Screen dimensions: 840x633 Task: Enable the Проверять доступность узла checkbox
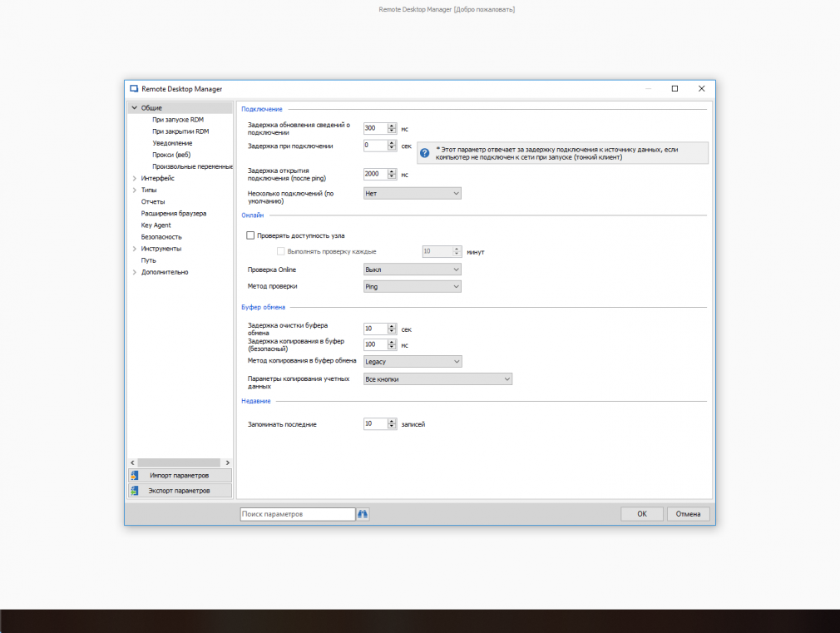(250, 235)
